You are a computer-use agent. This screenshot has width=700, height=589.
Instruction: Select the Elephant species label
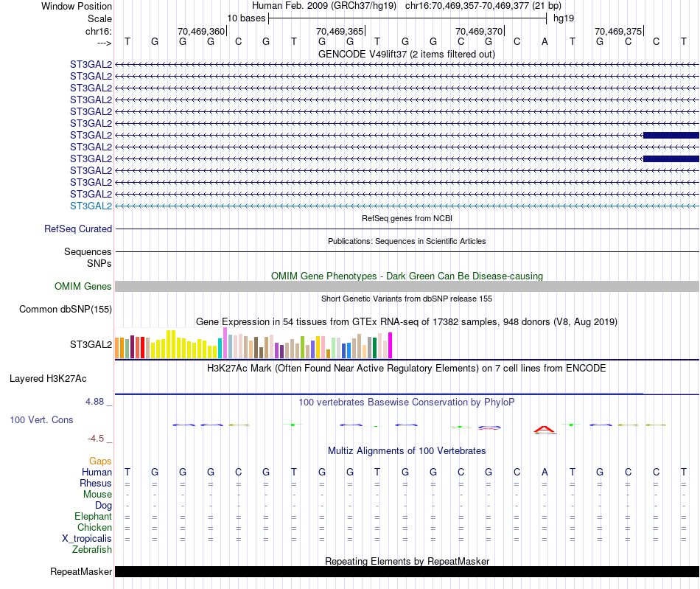pos(93,516)
